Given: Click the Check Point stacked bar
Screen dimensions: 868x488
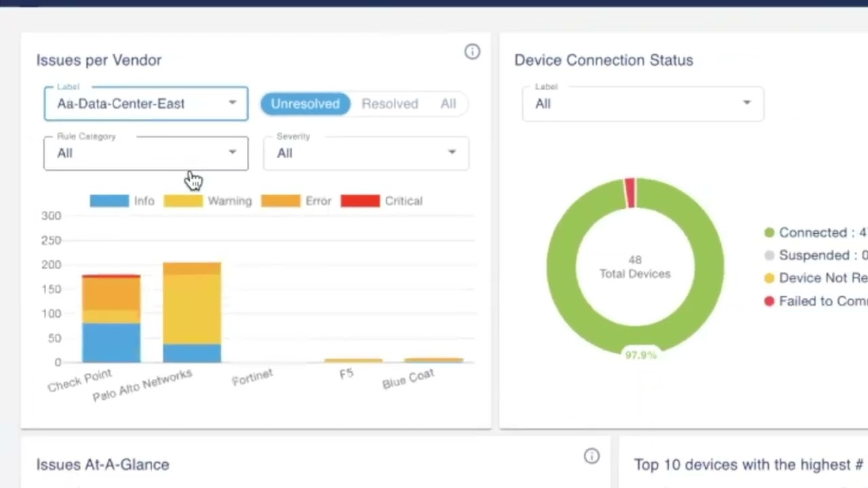Looking at the screenshot, I should [x=111, y=319].
